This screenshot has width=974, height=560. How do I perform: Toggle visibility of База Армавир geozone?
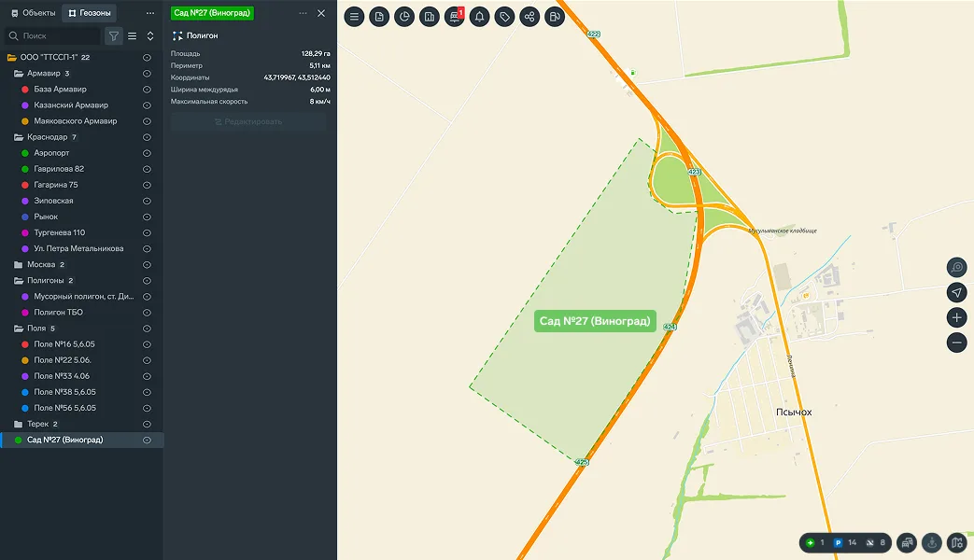(x=148, y=90)
